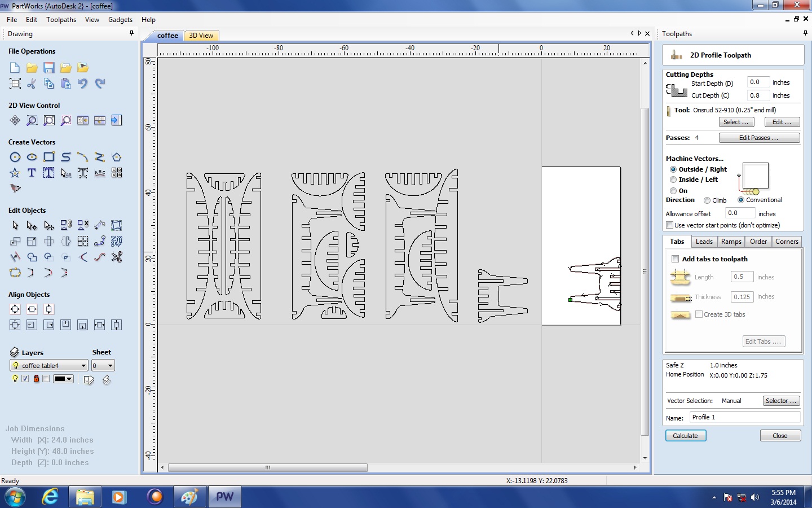The width and height of the screenshot is (812, 508).
Task: Open the black layer color dropdown
Action: (63, 379)
